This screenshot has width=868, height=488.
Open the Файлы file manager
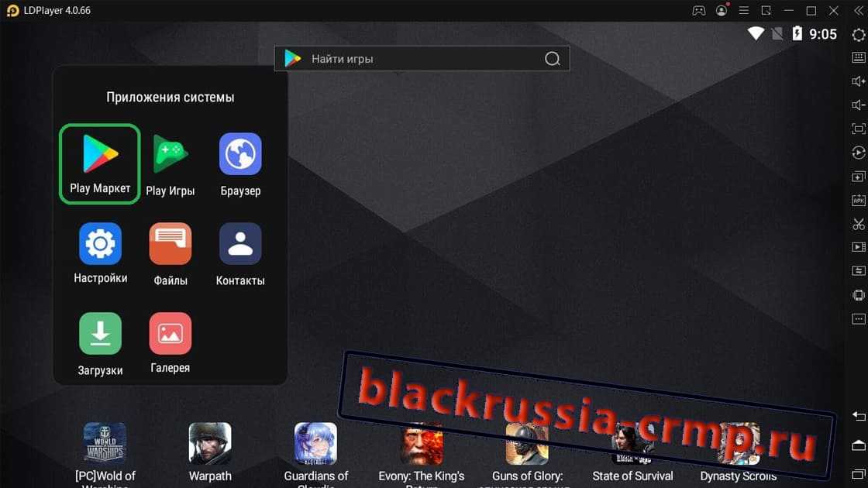170,253
